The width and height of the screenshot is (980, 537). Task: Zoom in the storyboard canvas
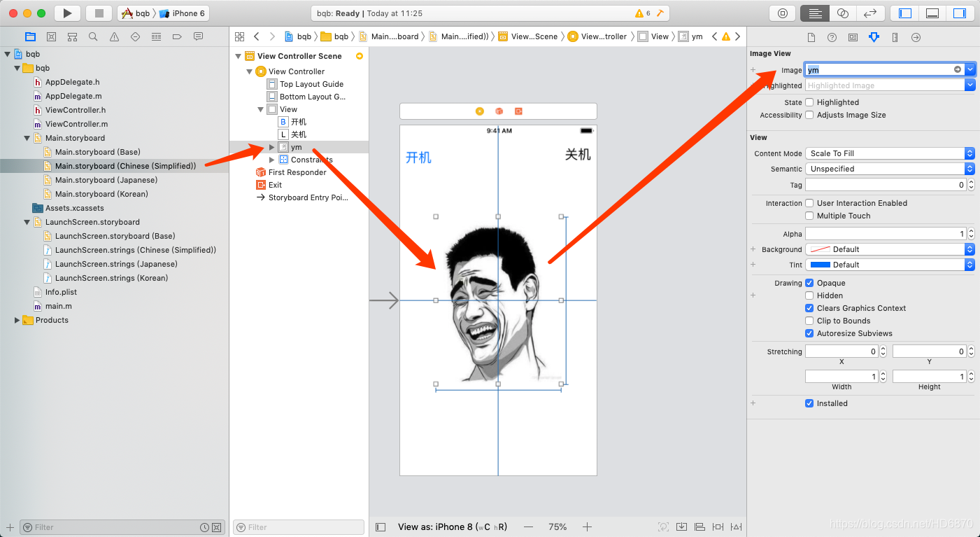click(x=588, y=526)
